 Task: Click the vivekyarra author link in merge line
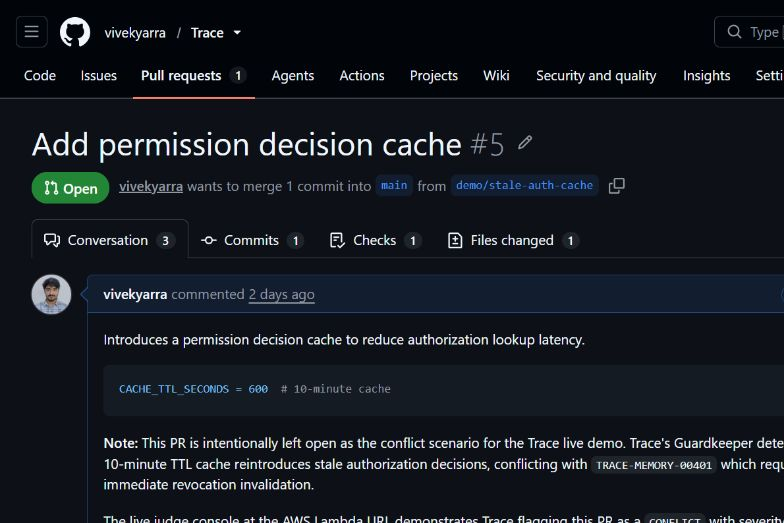[x=151, y=186]
